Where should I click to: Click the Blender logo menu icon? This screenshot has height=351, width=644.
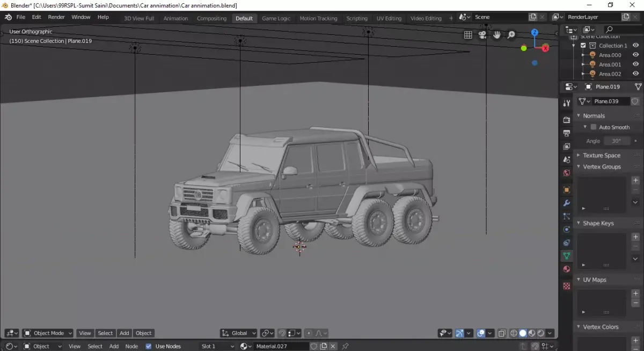[8, 17]
